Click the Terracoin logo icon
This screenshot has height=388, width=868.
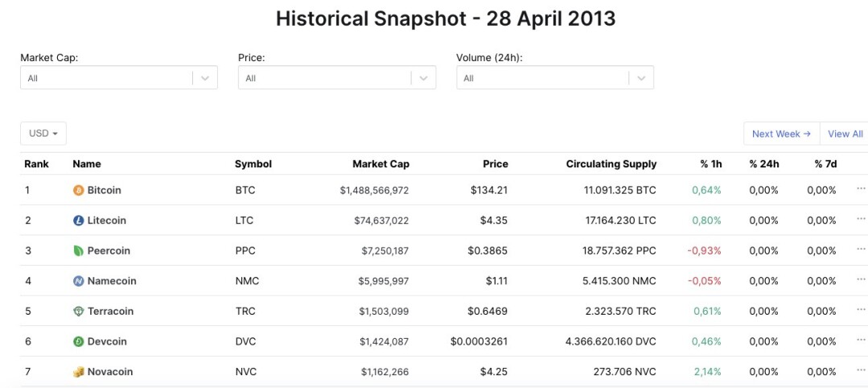pyautogui.click(x=79, y=312)
